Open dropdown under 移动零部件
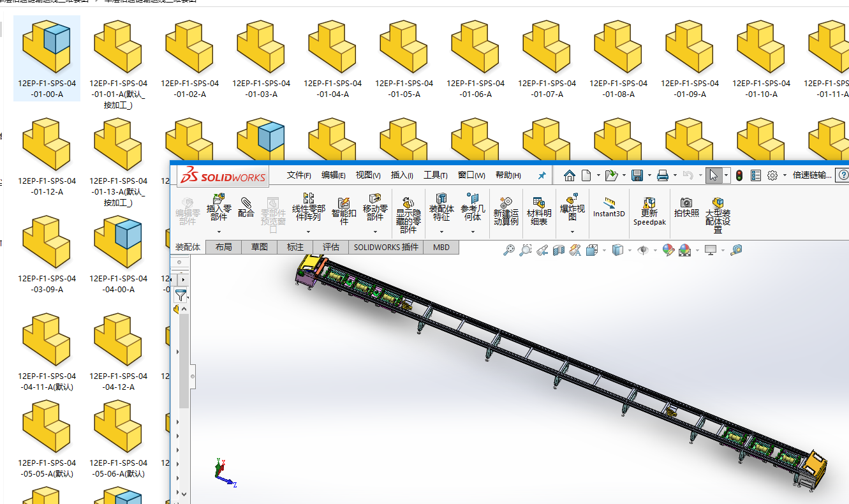Image resolution: width=849 pixels, height=504 pixels. (375, 232)
